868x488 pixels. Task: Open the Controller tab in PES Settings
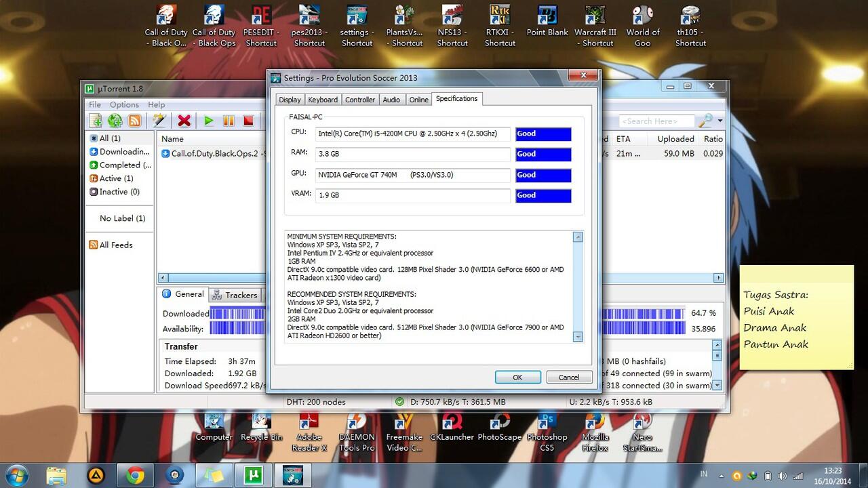tap(360, 100)
